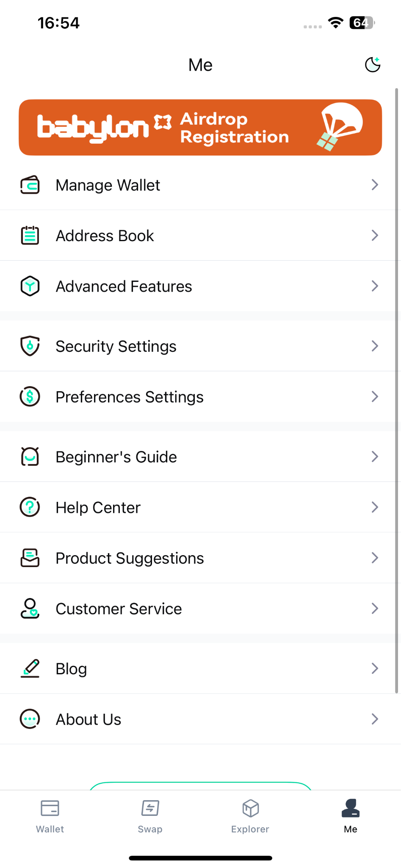Viewport: 401px width, 868px height.
Task: Tap the Manage Wallet icon
Action: click(30, 185)
